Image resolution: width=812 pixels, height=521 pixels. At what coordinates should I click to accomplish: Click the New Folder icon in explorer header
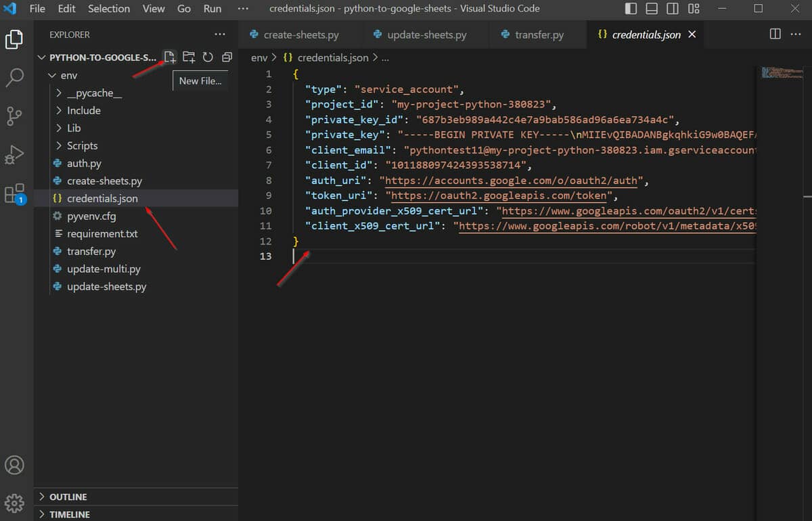pyautogui.click(x=189, y=57)
